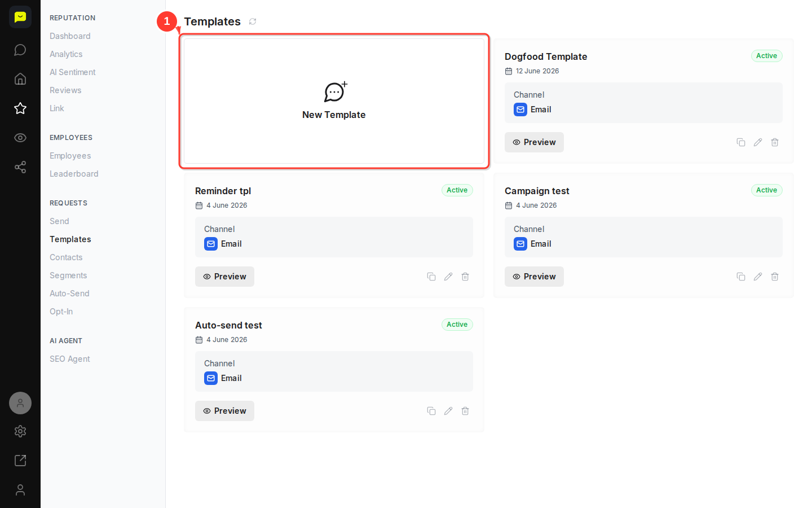
Task: Navigate to Reviews
Action: coord(65,90)
